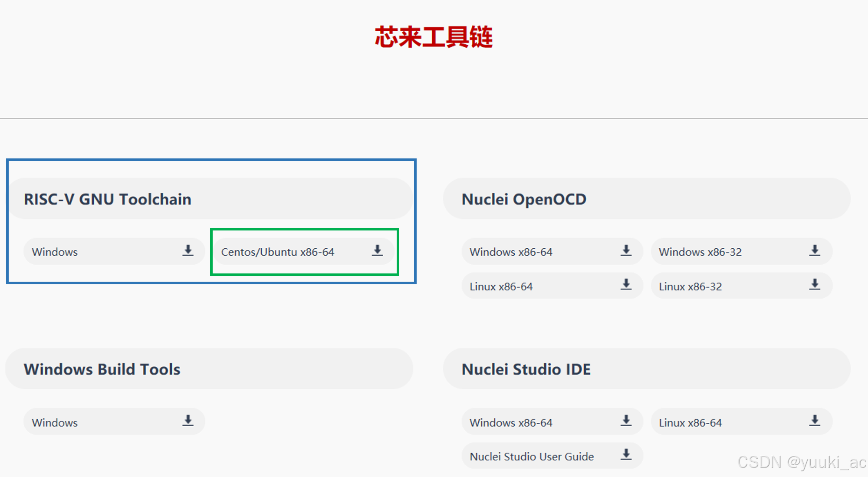Open Windows link under Windows Build Tools
Screen dimensions: 868x477
(x=114, y=421)
